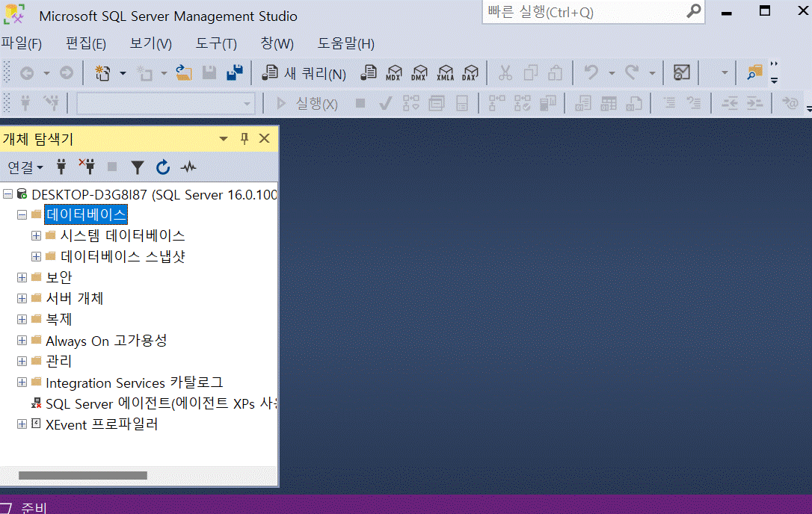
Task: Click the cut scissors icon
Action: coord(505,73)
